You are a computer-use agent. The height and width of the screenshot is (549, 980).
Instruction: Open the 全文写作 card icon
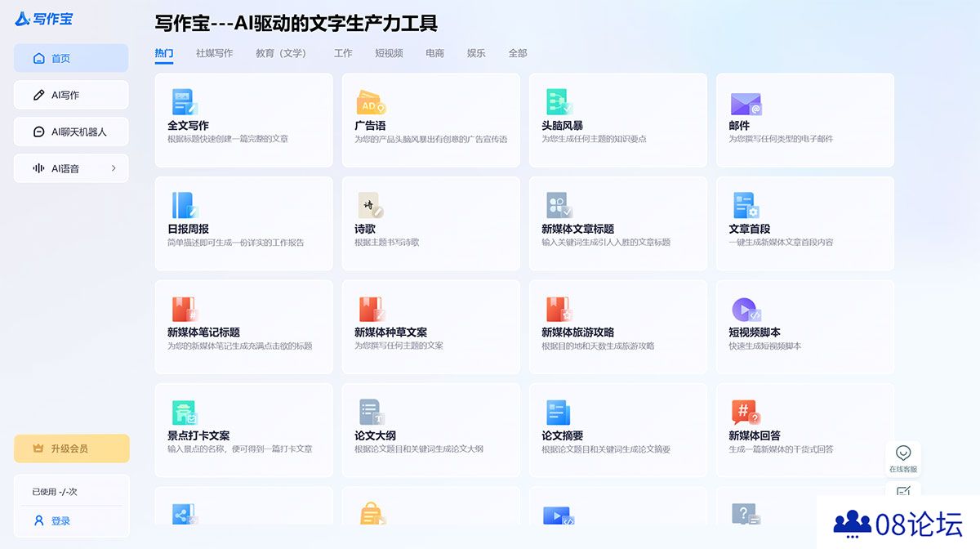pos(185,102)
